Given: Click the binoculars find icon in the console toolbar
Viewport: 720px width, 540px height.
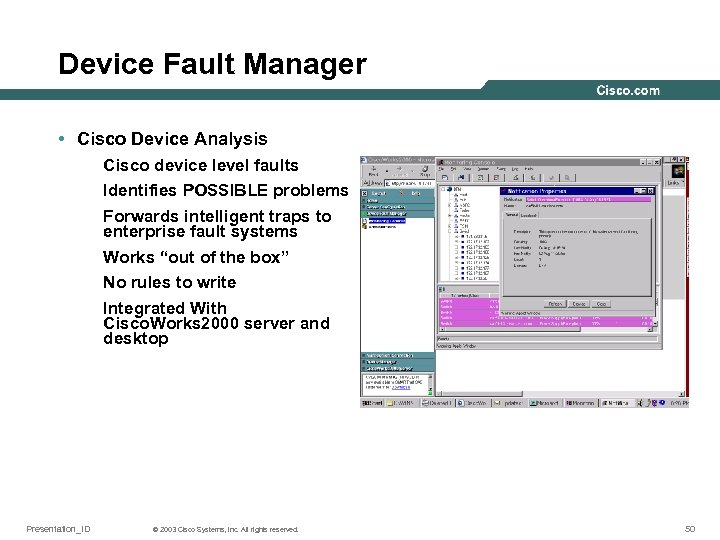Looking at the screenshot, I should [461, 177].
